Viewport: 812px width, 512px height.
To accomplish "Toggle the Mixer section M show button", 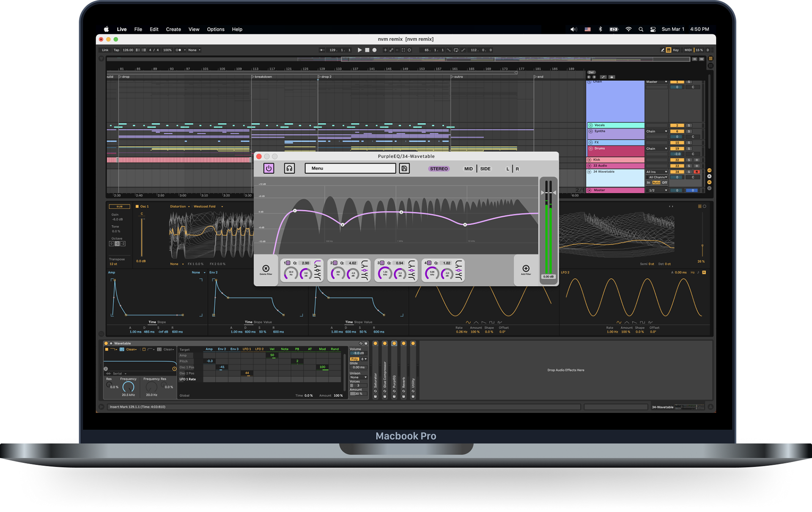I will (709, 182).
